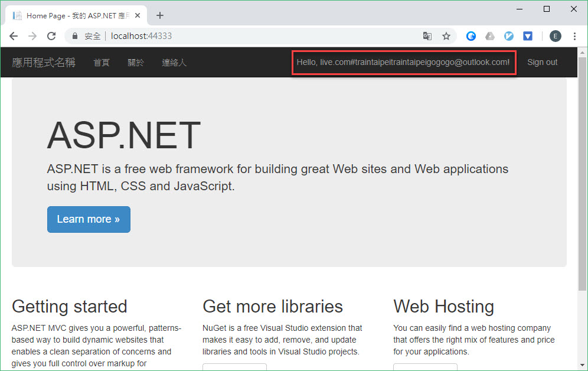Close the Home Page tab

coord(138,15)
